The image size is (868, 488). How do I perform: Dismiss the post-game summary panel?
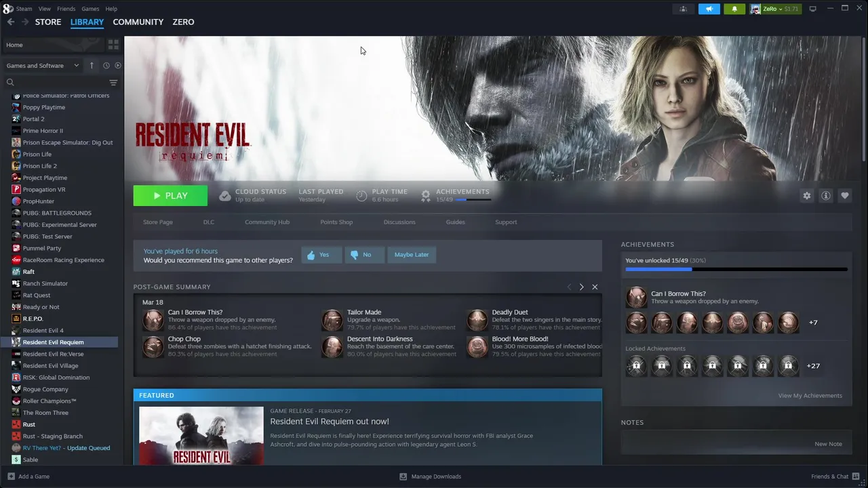click(x=595, y=287)
